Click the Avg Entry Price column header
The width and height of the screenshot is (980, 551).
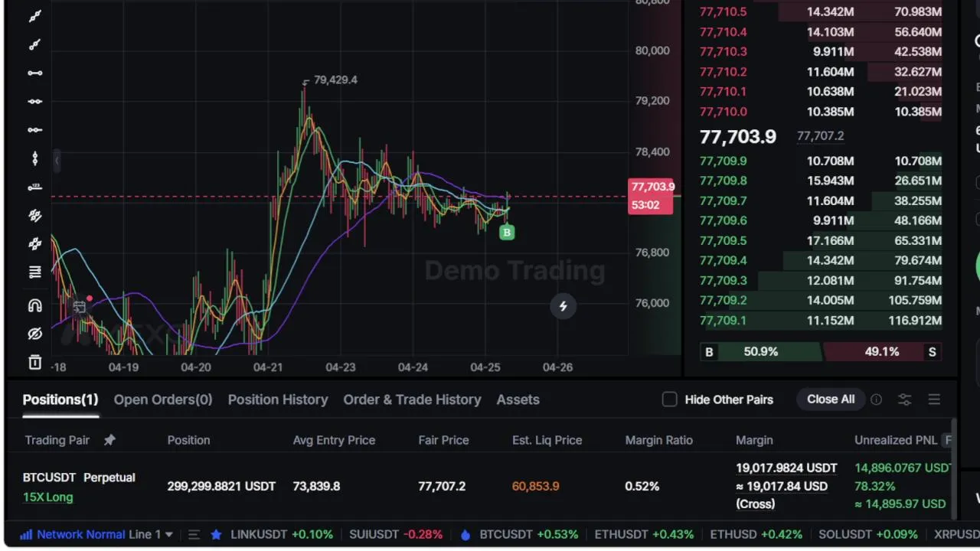click(x=334, y=440)
